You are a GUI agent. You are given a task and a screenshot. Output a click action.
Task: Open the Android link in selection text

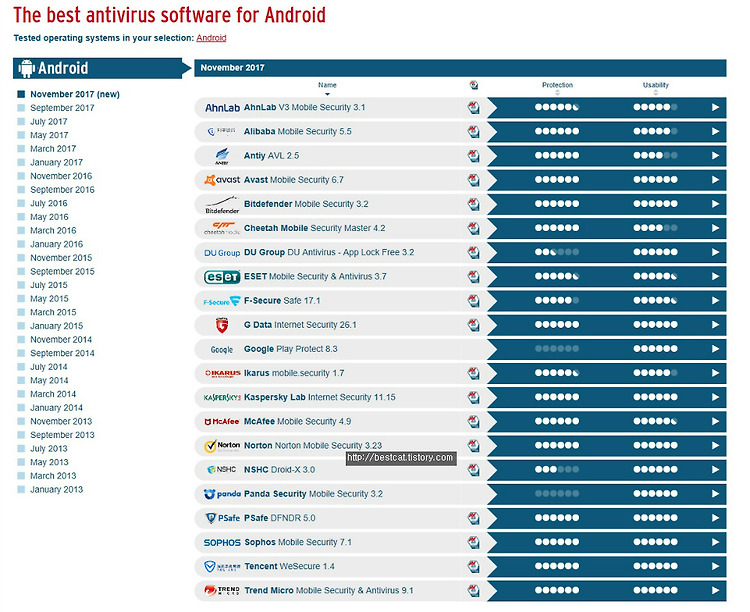tap(211, 38)
